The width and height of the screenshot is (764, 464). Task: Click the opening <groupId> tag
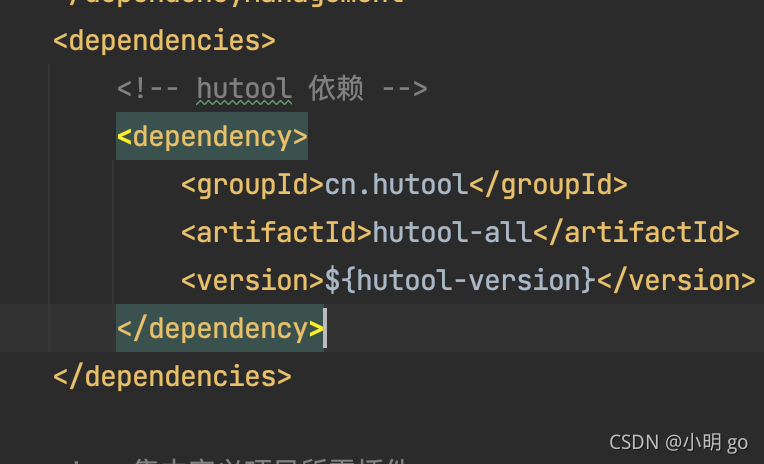click(x=252, y=185)
